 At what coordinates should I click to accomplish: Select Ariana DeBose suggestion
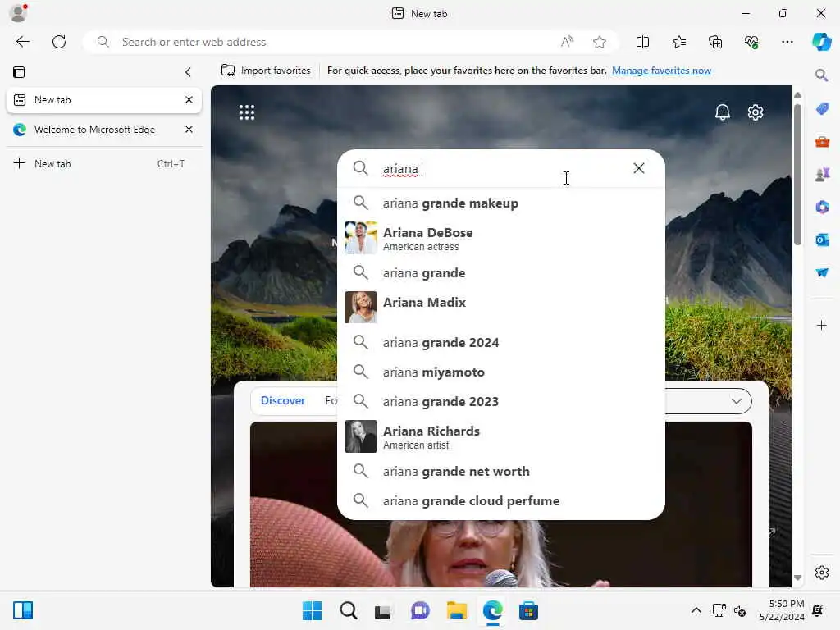(x=501, y=238)
